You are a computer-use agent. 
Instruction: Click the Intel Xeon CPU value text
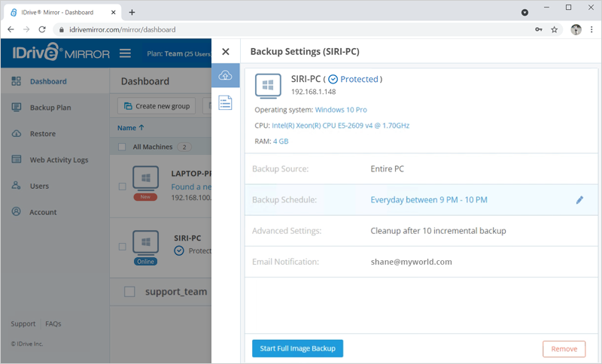point(341,126)
